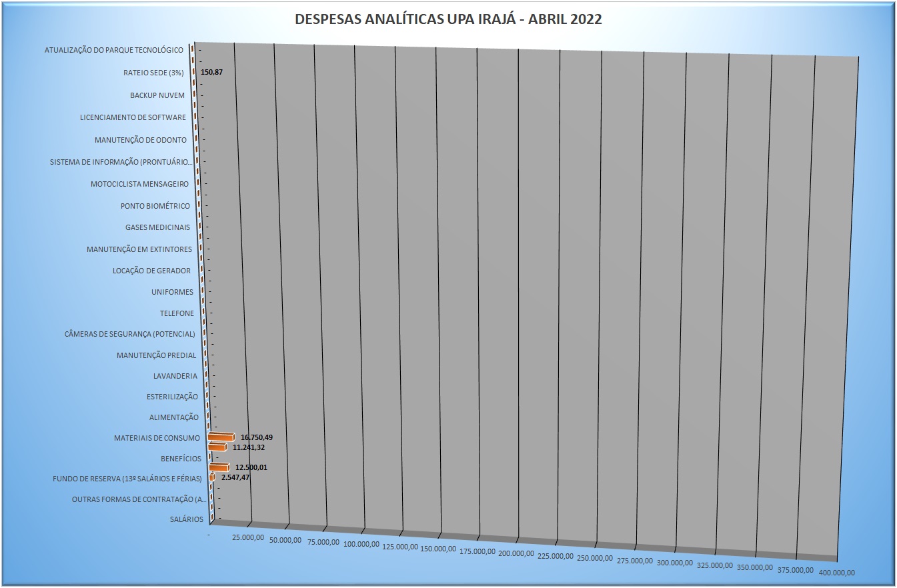Select the MANUTENÇÃO DE ODONTO label
The width and height of the screenshot is (897, 588).
coord(141,140)
